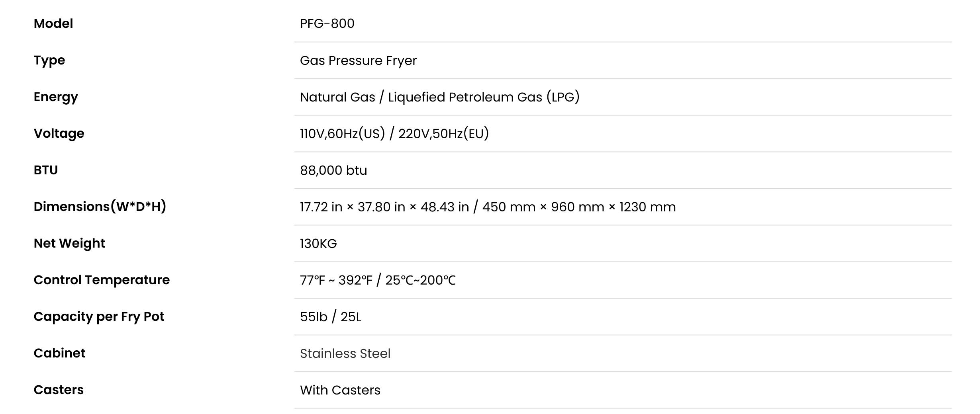
Task: Select the PFG-800 model value
Action: point(327,23)
